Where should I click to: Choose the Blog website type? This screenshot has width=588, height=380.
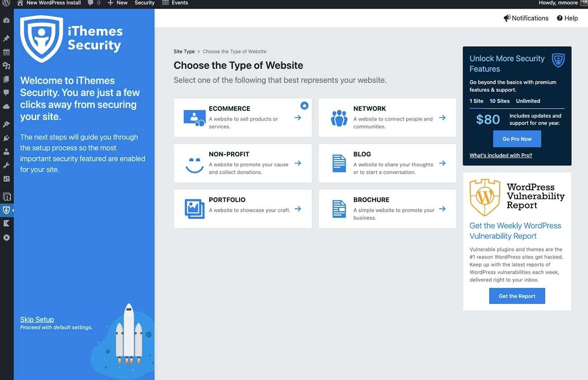(x=387, y=163)
